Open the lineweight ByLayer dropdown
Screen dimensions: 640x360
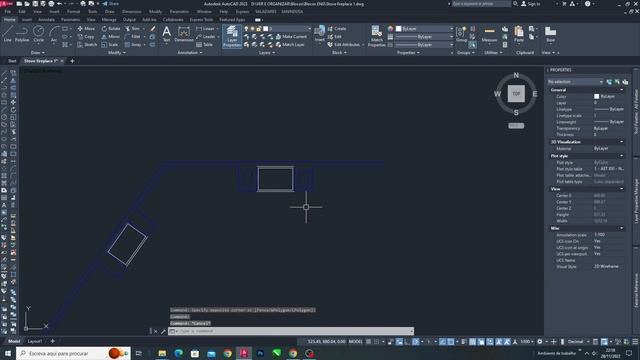tap(424, 36)
